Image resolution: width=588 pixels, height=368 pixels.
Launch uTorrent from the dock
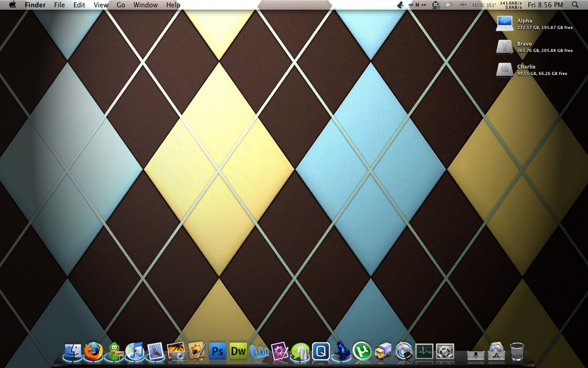(x=362, y=351)
